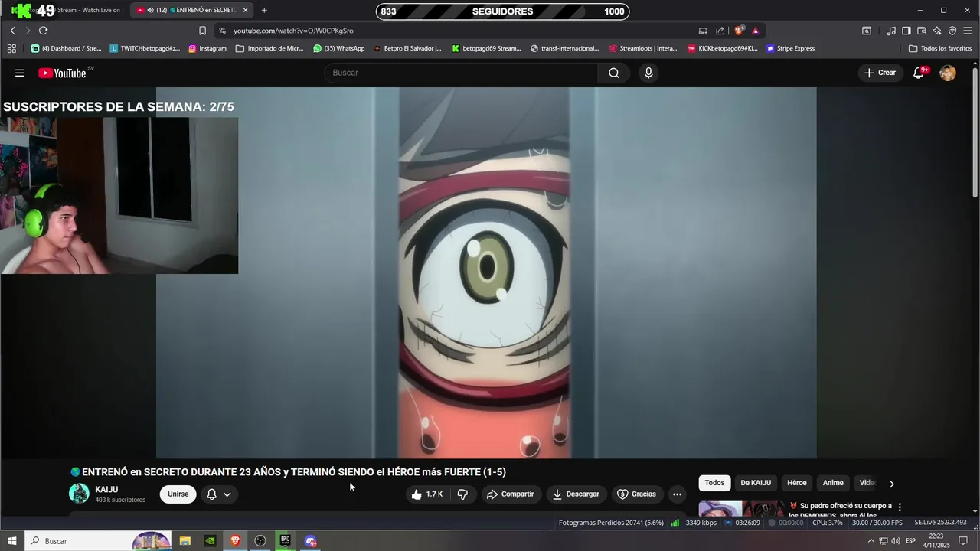Like the video with 1.7 K
This screenshot has width=980, height=551.
coord(427,494)
